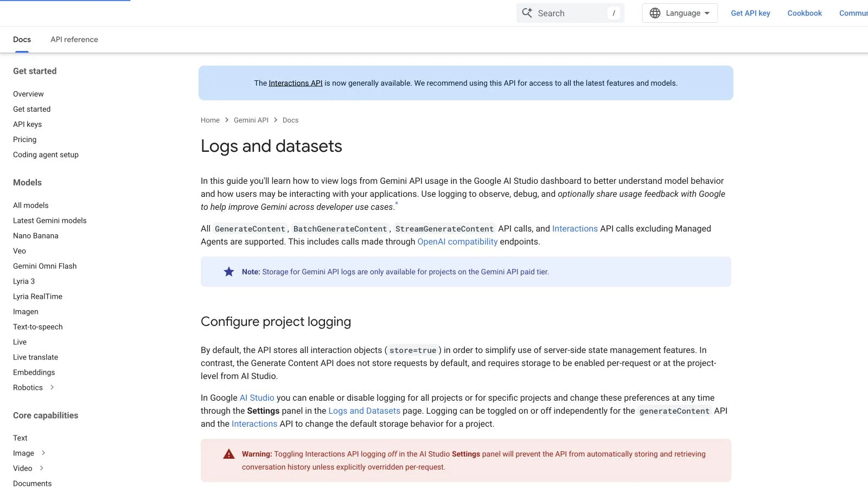This screenshot has width=868, height=488.
Task: Open Lyria 3 in sidebar
Action: click(x=24, y=281)
